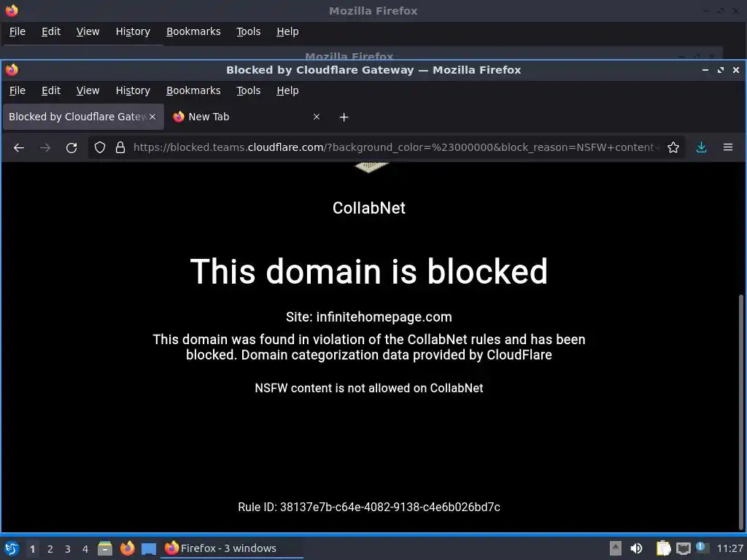Open clipboard manager tray icon
The width and height of the screenshot is (747, 560).
pos(663,548)
